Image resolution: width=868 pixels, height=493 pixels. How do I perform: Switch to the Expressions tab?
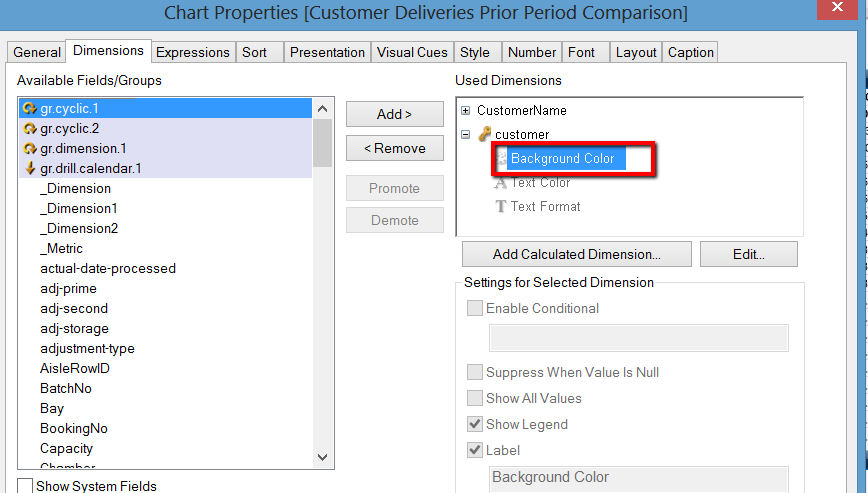(x=193, y=52)
